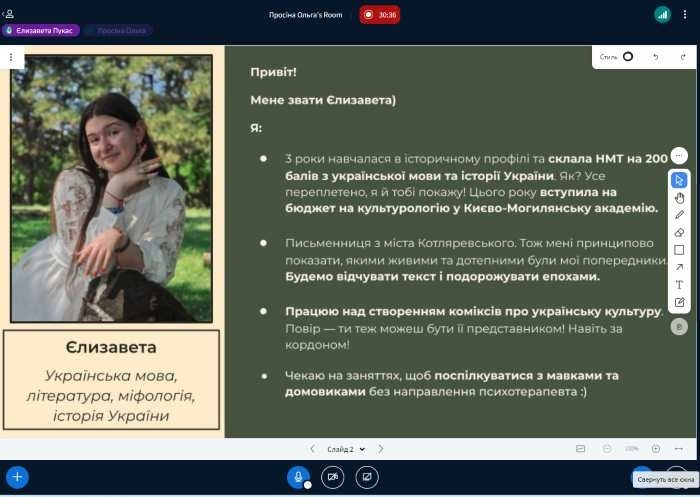Activate the Arrow drawing tool
Image resolution: width=700 pixels, height=497 pixels.
[679, 267]
